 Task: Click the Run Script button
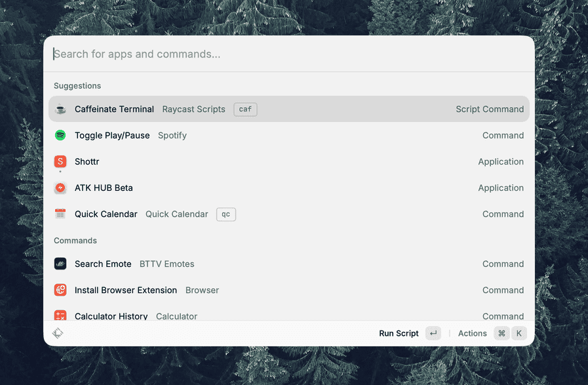click(x=399, y=333)
